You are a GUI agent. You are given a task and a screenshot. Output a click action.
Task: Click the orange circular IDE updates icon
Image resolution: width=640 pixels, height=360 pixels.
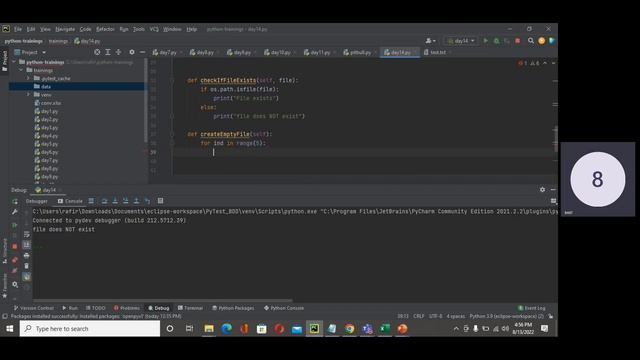[x=542, y=41]
